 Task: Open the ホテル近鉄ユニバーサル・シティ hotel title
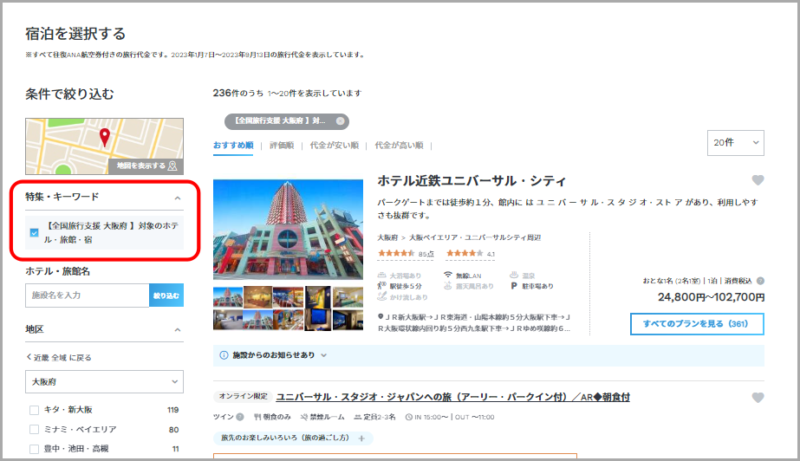click(472, 181)
